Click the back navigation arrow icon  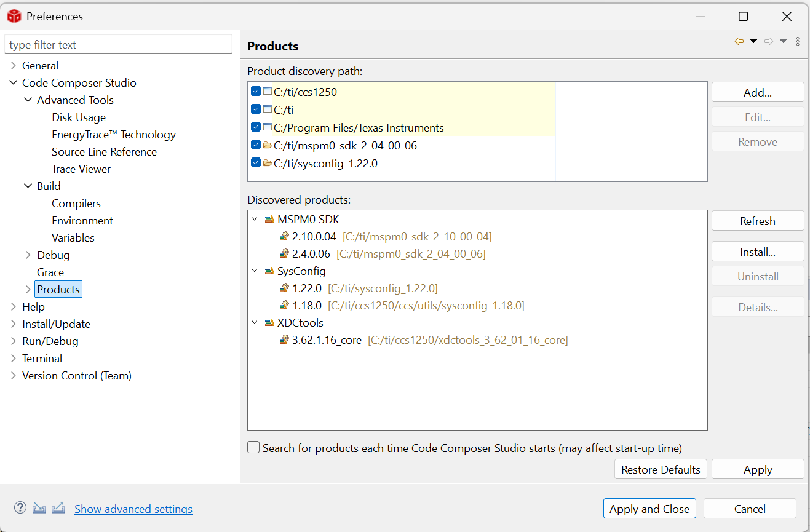[x=739, y=41]
